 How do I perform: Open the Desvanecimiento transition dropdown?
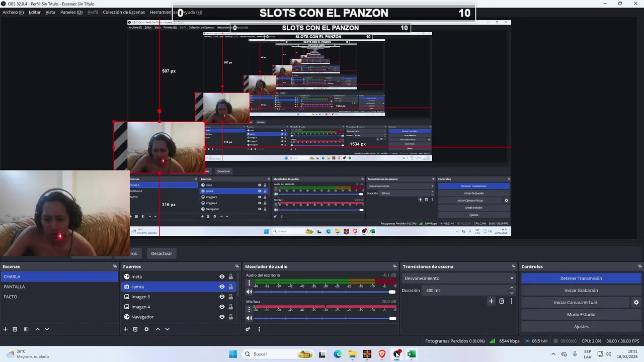tap(459, 278)
